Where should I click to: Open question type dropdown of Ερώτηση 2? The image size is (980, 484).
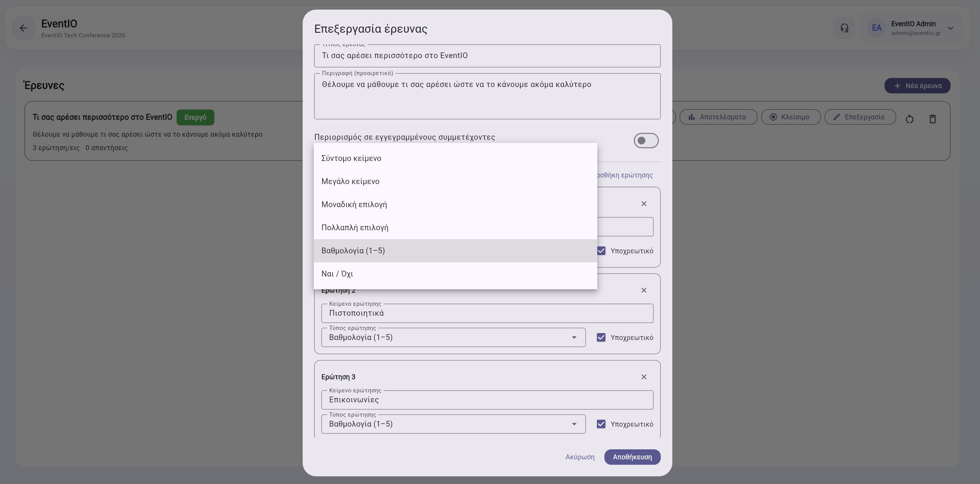[454, 338]
